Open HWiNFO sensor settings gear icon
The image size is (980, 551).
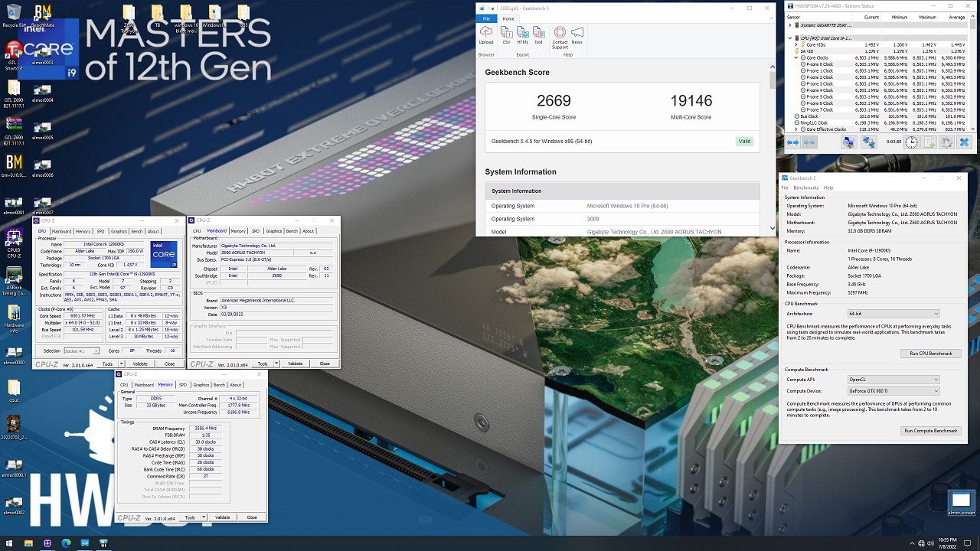(946, 142)
